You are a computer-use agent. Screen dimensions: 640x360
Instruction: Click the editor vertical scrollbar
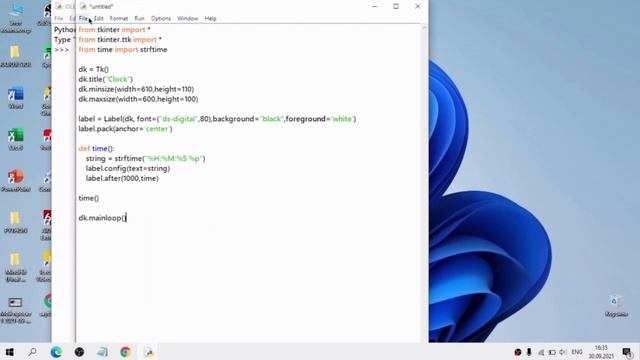point(424,183)
